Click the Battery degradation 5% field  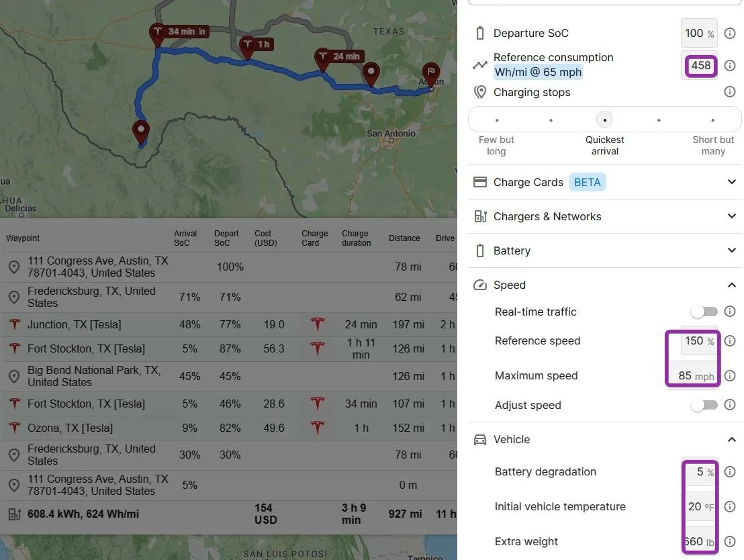(699, 472)
